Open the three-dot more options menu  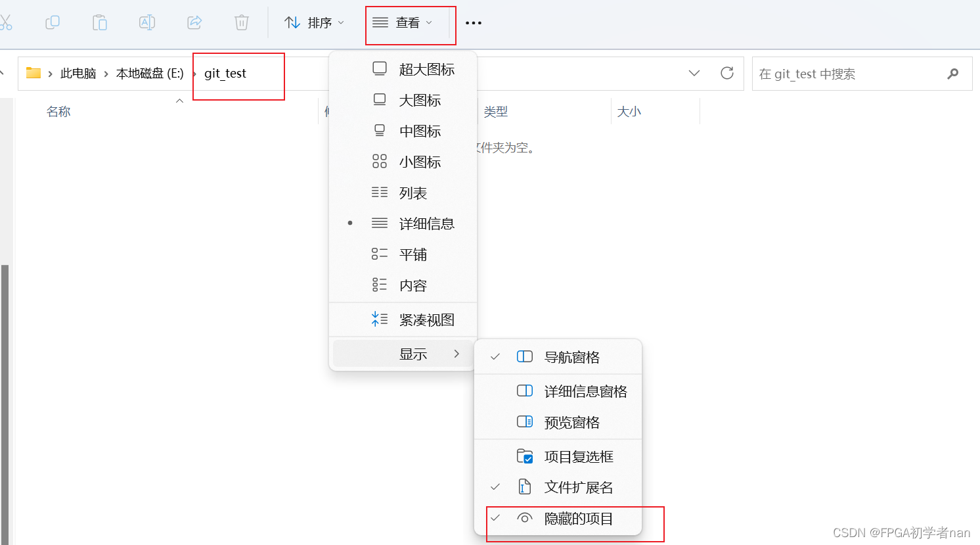474,23
